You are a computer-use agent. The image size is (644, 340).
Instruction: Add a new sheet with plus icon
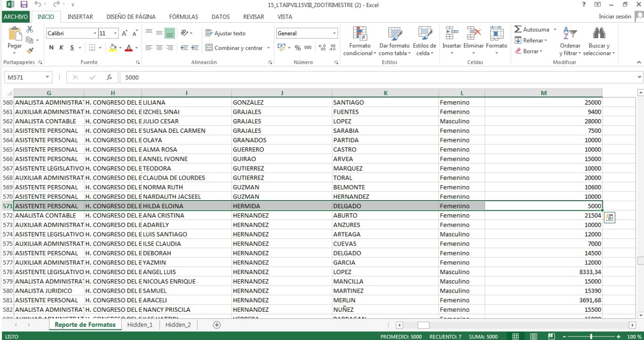[x=217, y=325]
